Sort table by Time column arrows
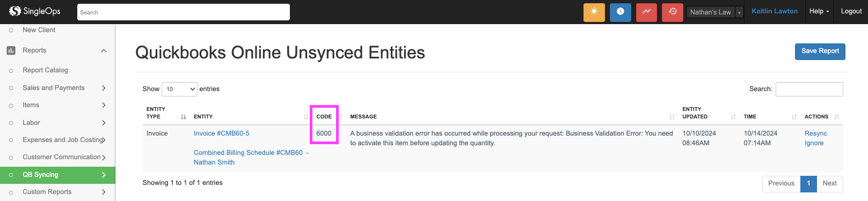 (x=794, y=116)
